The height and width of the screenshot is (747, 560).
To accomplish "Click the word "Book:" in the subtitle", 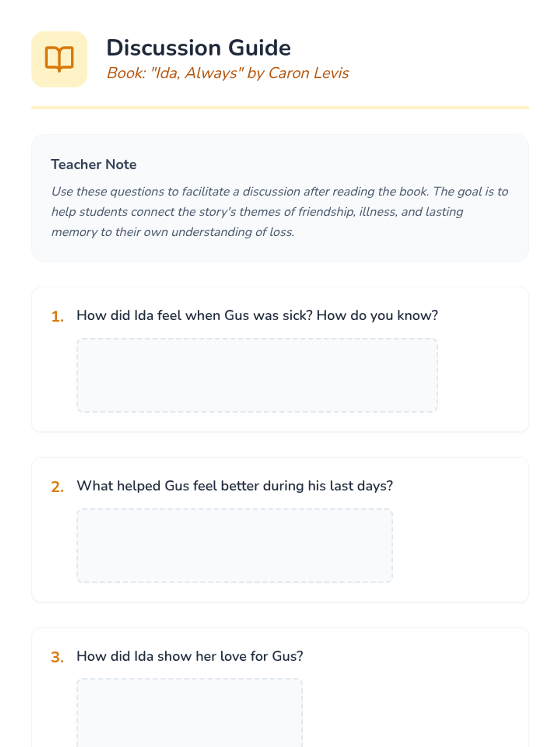I will pos(126,73).
